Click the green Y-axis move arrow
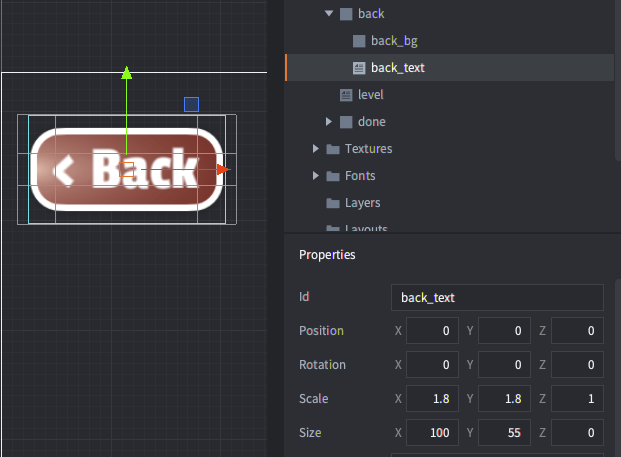621x457 pixels. tap(126, 73)
